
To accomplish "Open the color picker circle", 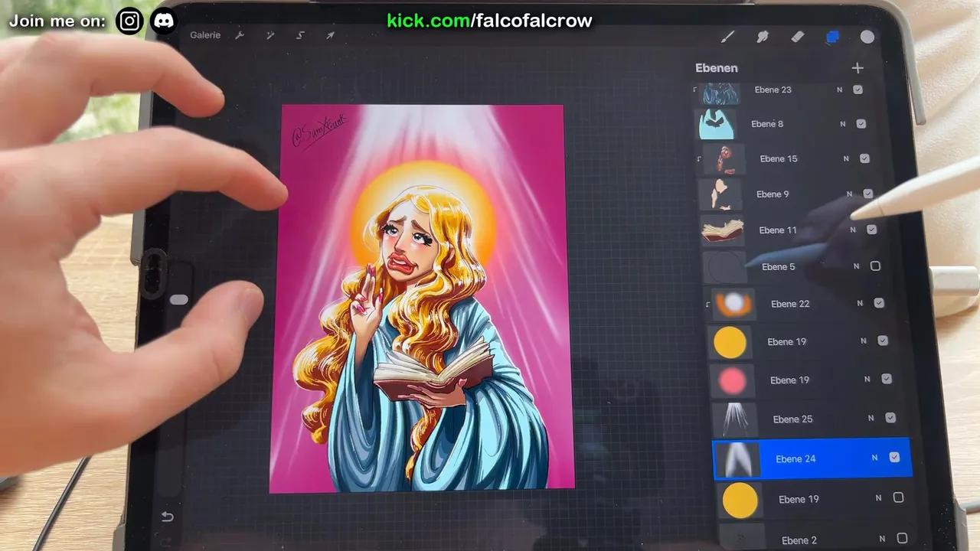I will [x=867, y=37].
